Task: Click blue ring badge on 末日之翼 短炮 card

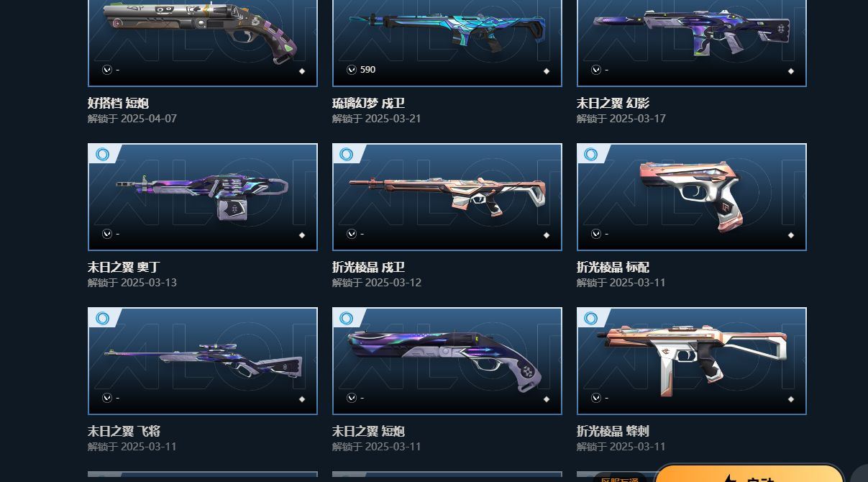Action: click(x=346, y=318)
